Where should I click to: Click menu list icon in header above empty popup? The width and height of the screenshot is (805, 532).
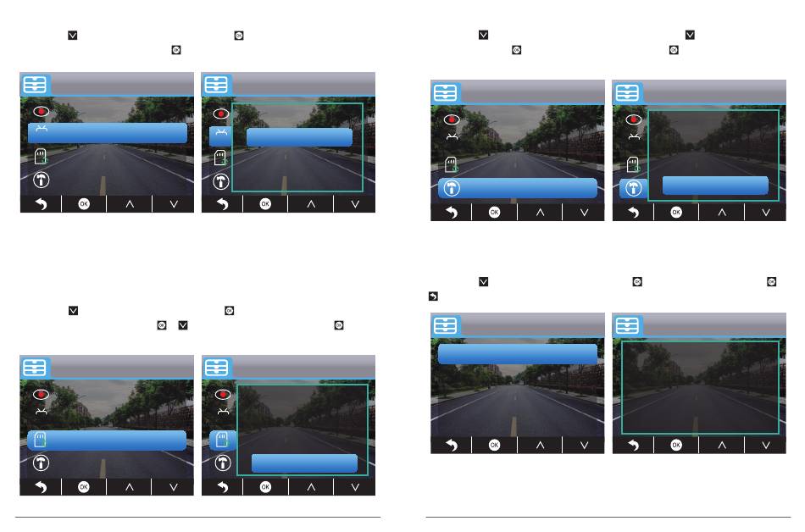point(627,326)
